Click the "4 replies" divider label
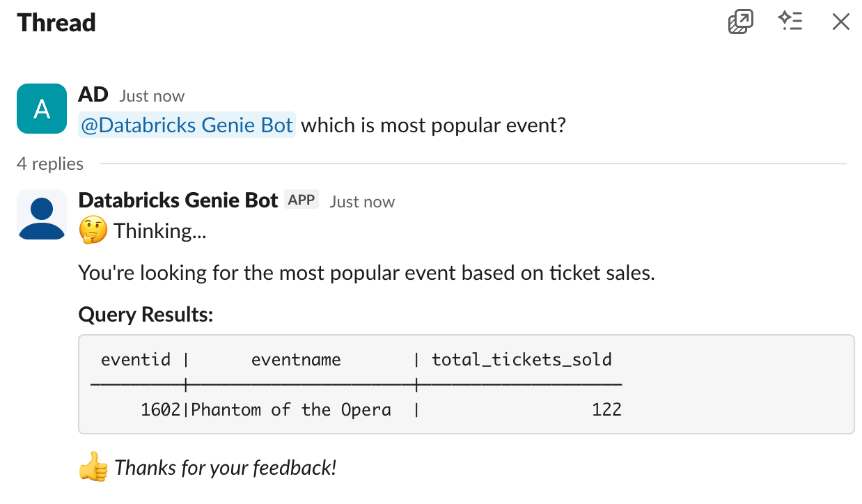 [x=50, y=164]
